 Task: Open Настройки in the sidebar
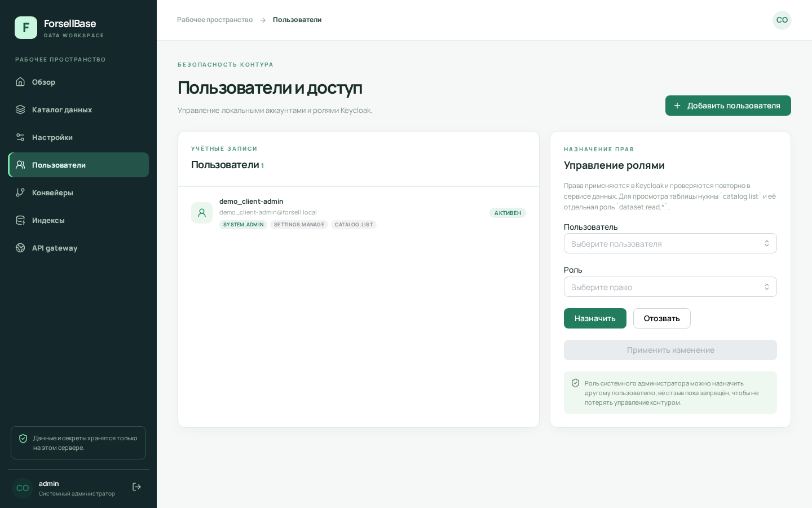coord(78,137)
